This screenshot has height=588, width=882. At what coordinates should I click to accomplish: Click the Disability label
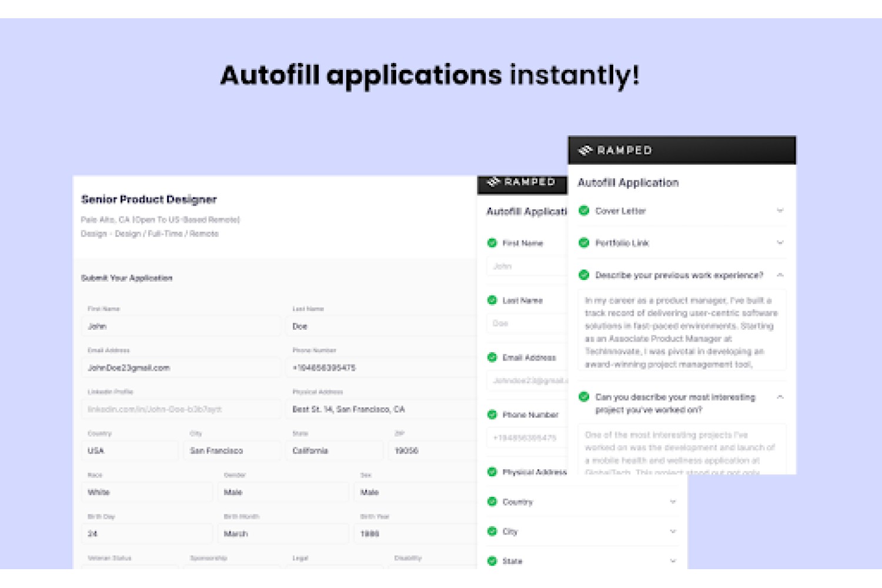(x=408, y=558)
